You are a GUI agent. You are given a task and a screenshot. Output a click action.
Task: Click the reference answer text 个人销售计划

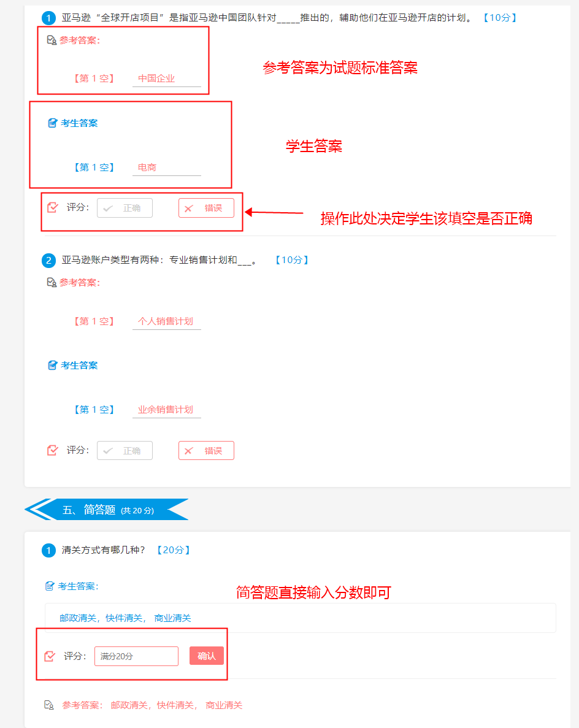click(x=165, y=321)
